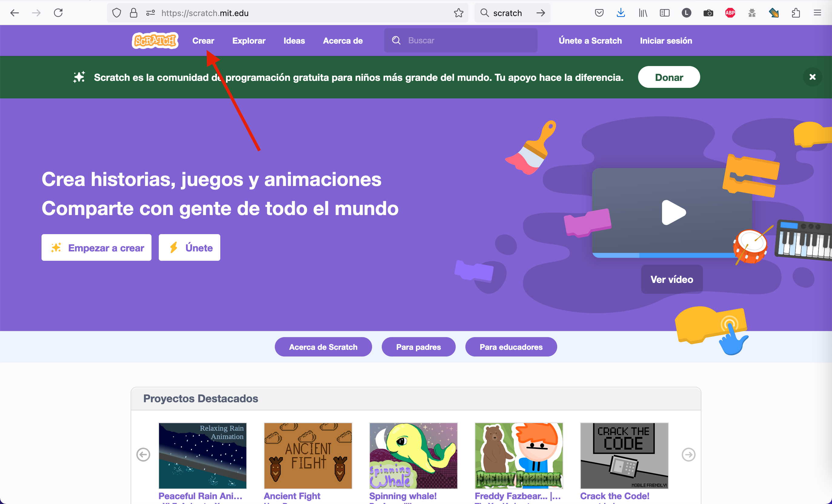Play the introduction video

(x=674, y=212)
